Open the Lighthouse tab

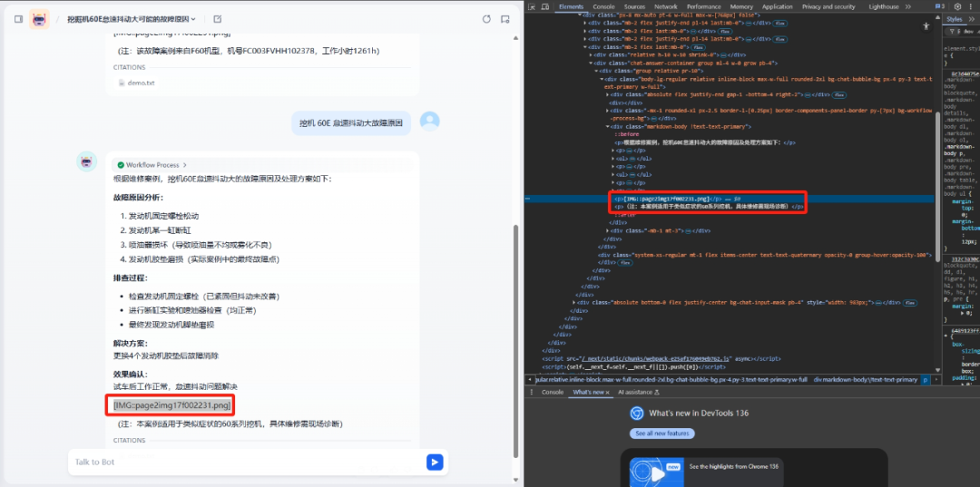[883, 7]
